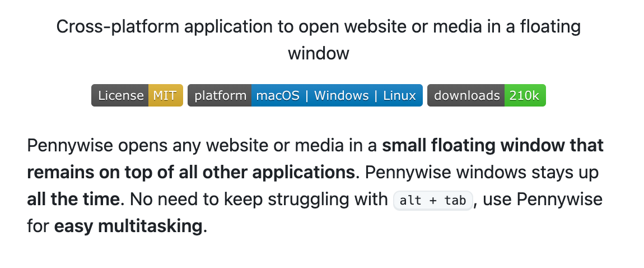Open the platform badge
Viewport: 644px width, 268px height.
coord(305,95)
